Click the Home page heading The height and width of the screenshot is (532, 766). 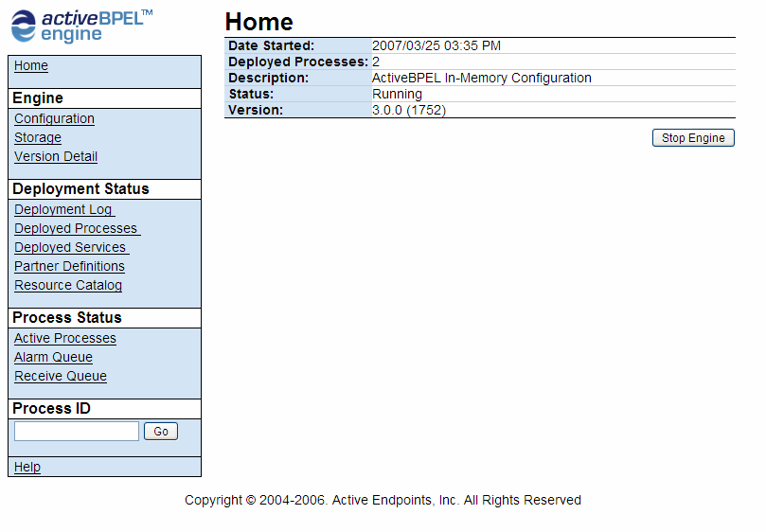[258, 22]
